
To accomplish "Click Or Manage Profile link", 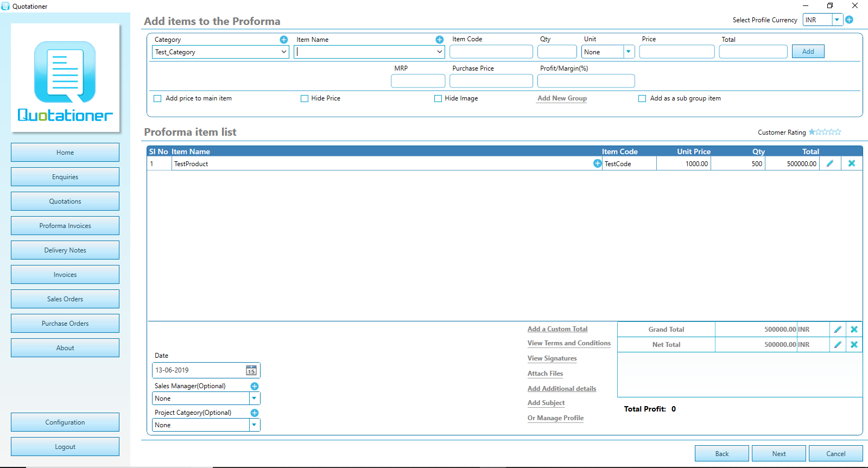I will 555,418.
